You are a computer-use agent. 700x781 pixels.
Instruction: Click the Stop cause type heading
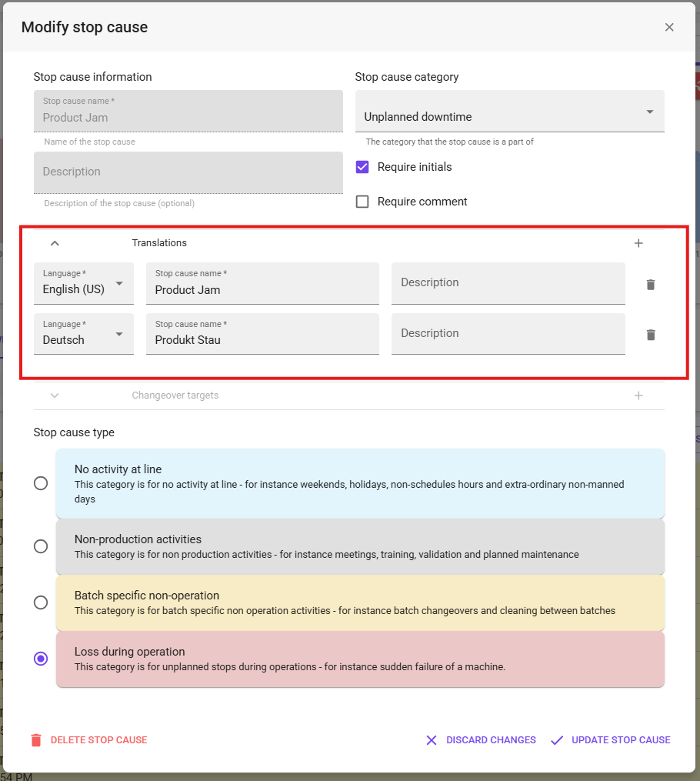(74, 432)
